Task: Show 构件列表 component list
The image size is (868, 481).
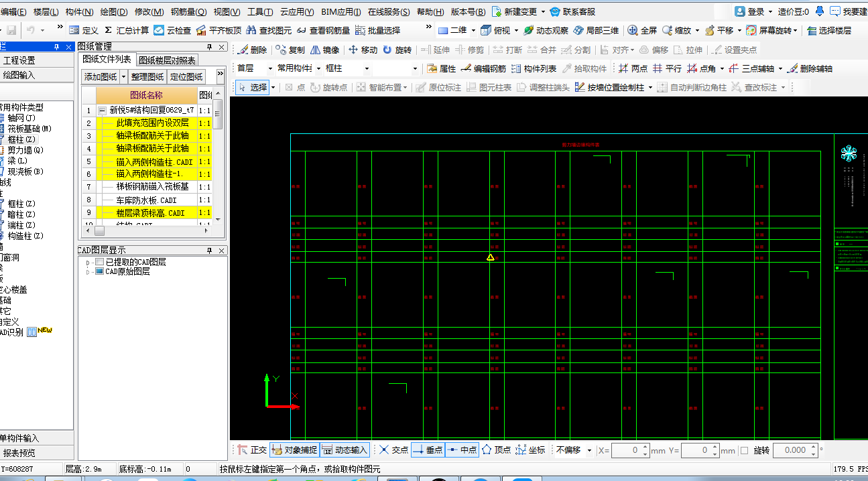Action: point(534,68)
